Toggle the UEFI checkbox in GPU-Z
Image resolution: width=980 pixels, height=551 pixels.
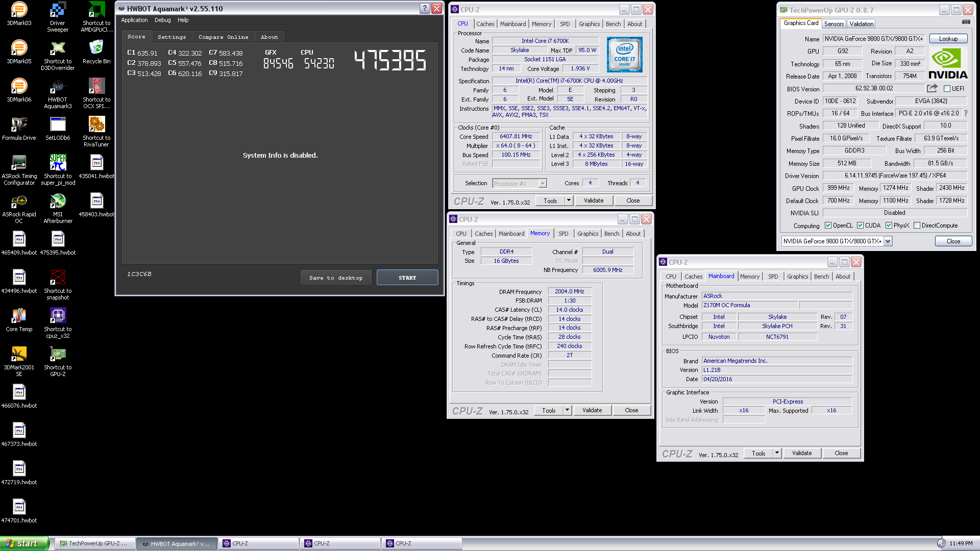click(x=947, y=89)
